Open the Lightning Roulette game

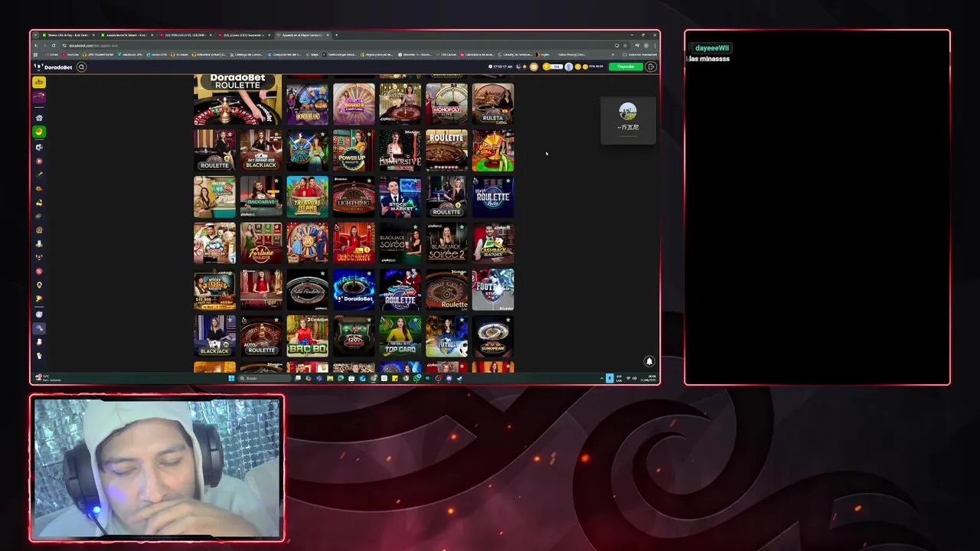coord(354,197)
